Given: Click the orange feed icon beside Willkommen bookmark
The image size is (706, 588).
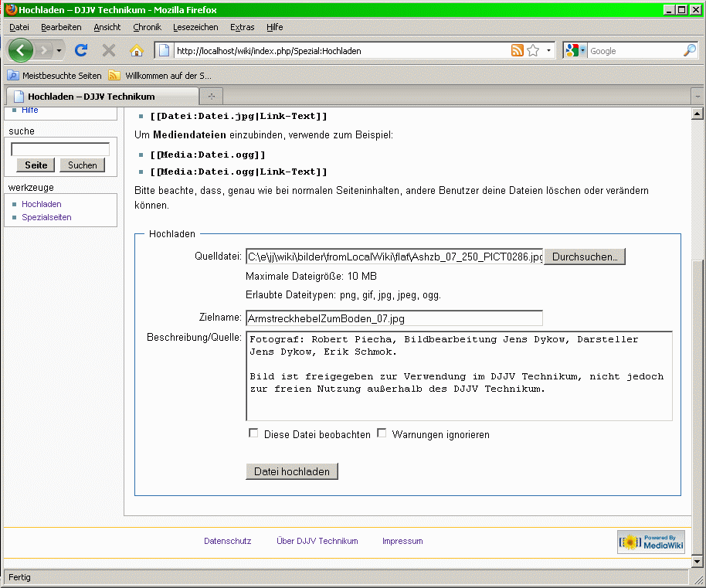Looking at the screenshot, I should pyautogui.click(x=114, y=75).
